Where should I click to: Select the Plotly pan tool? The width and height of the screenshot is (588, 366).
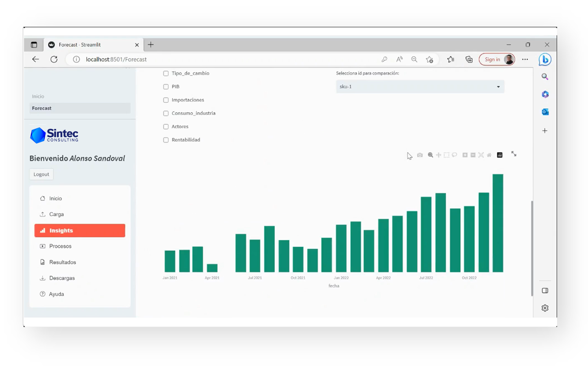coord(438,155)
